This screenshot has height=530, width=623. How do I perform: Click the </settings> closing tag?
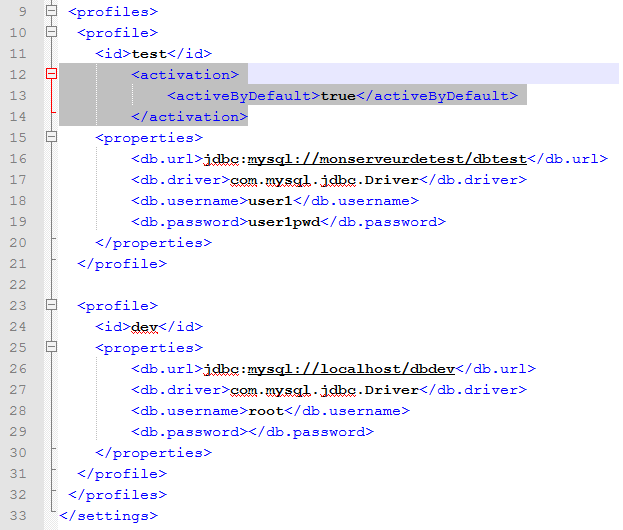pos(109,516)
